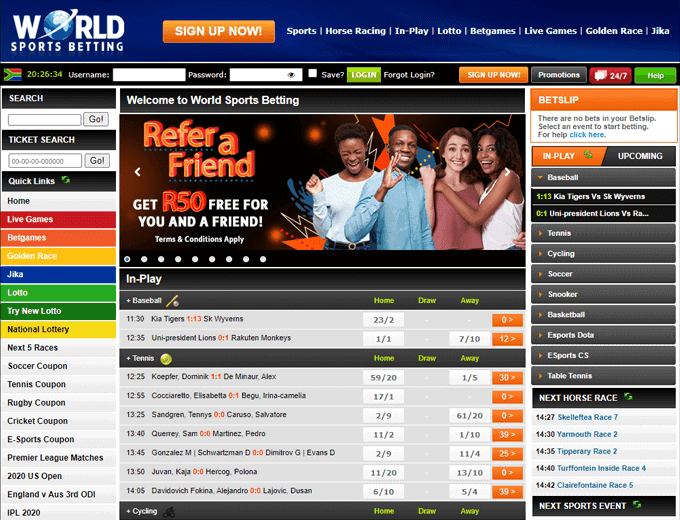Viewport: 680px width, 520px height.
Task: Expand Cycling in the in-play sidebar
Action: point(603,254)
